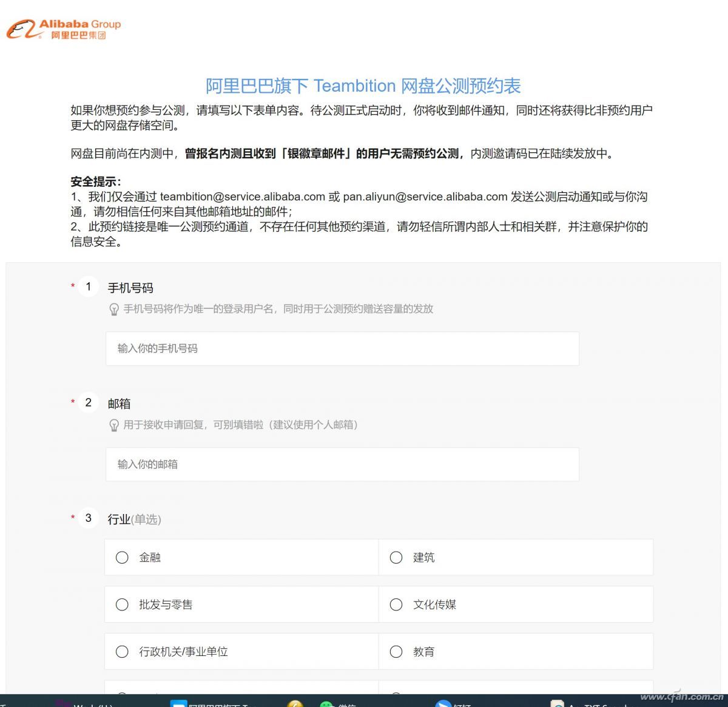The width and height of the screenshot is (728, 707).
Task: Select the 教育 radio button
Action: pyautogui.click(x=396, y=652)
